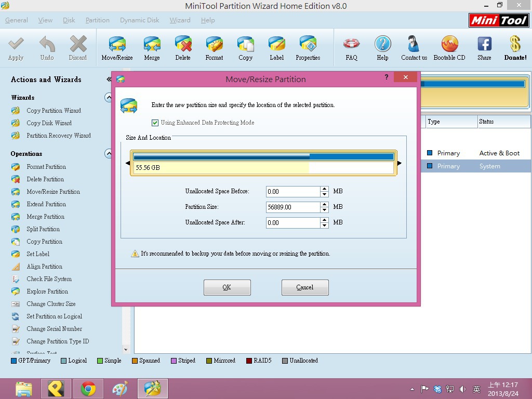Click the Apply checkmark toolbar icon
This screenshot has height=399, width=532.
(16, 44)
